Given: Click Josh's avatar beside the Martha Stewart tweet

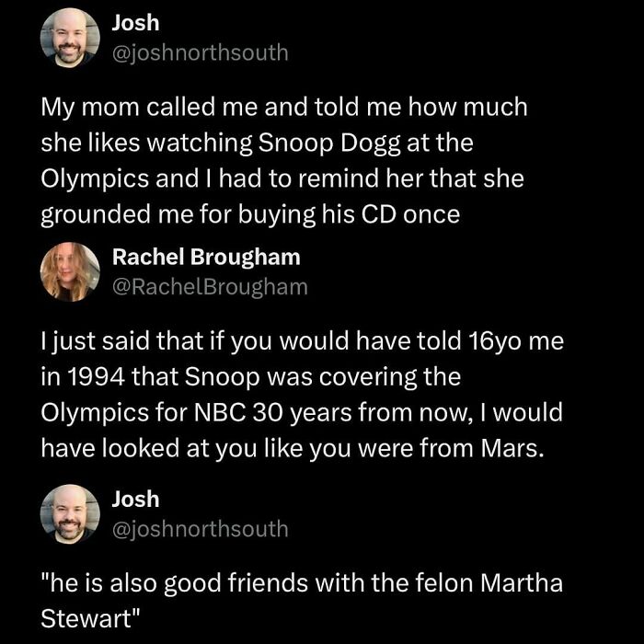Looking at the screenshot, I should (x=70, y=513).
